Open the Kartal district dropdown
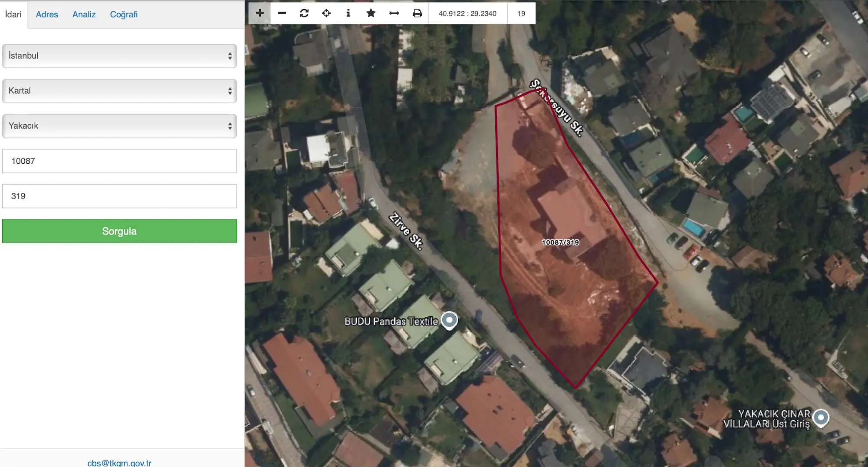 119,91
